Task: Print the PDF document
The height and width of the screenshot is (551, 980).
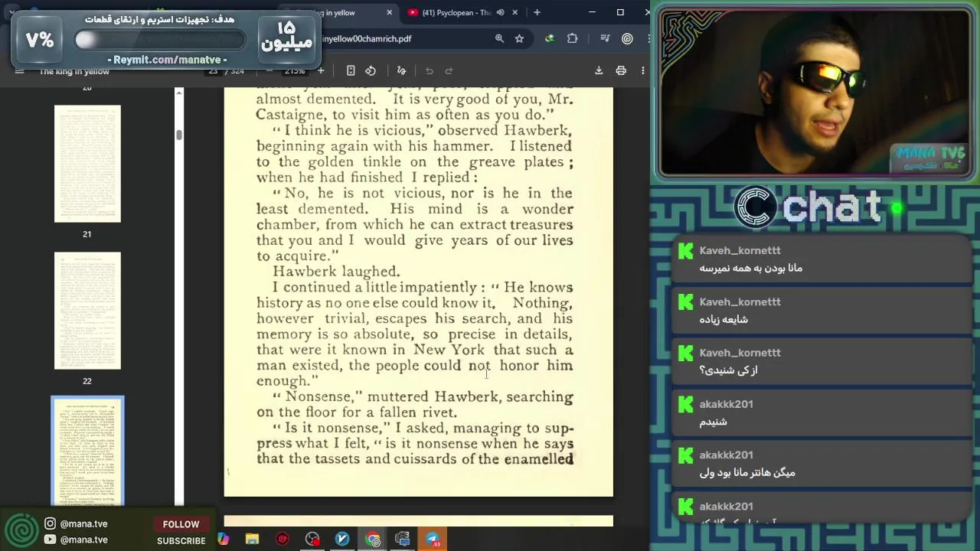Action: coord(621,70)
